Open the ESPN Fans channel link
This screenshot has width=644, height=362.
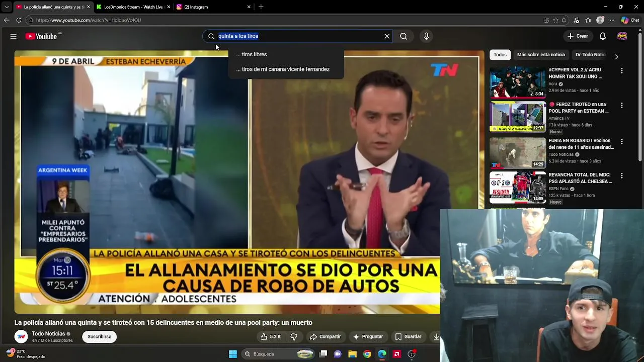click(x=558, y=189)
